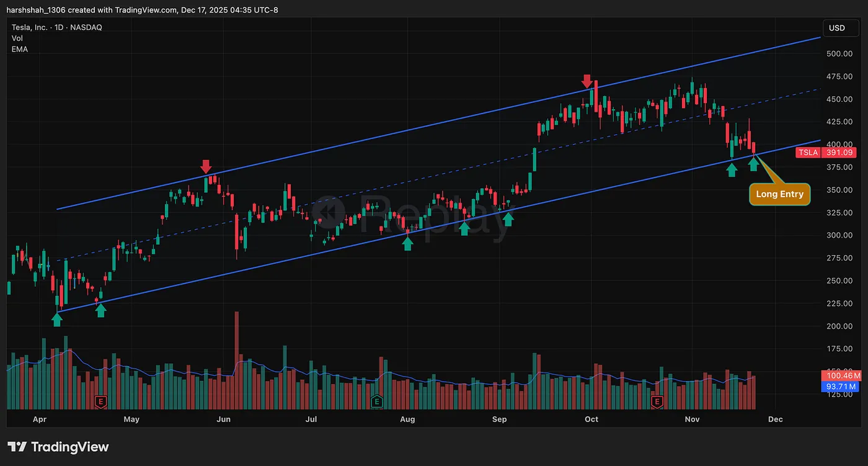Click the 325.00 price axis label

tap(839, 213)
